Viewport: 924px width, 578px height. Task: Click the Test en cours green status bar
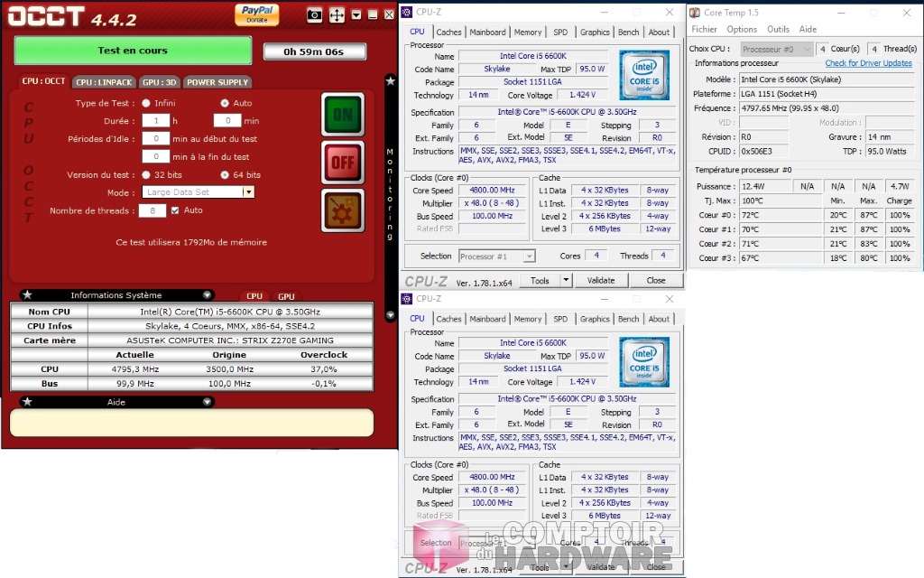[x=133, y=51]
